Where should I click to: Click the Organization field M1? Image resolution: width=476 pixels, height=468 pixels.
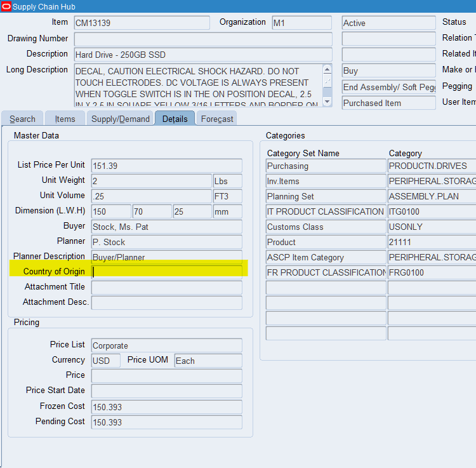301,23
